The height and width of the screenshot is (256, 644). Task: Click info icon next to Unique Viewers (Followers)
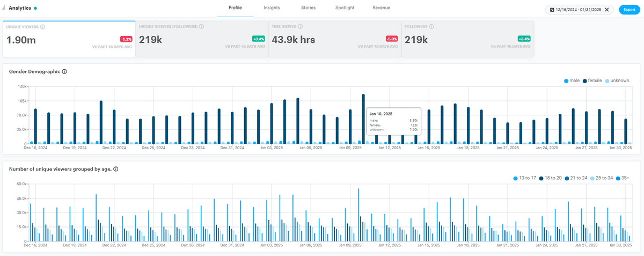(x=202, y=27)
